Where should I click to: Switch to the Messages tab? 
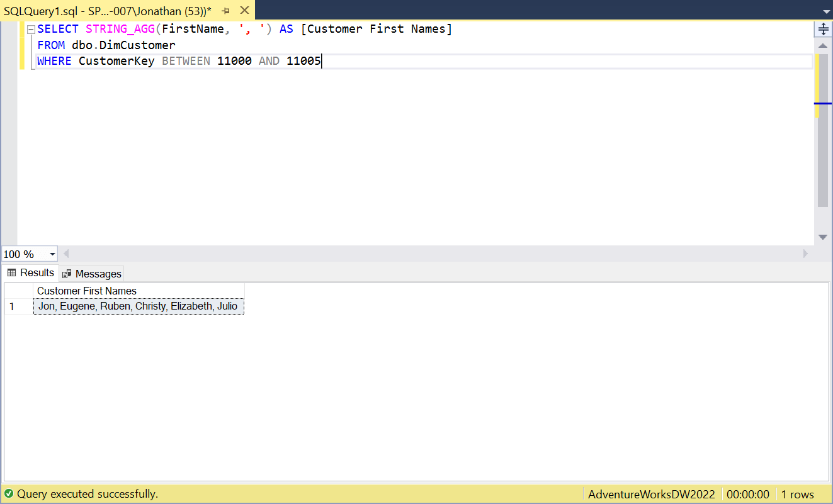click(x=92, y=274)
